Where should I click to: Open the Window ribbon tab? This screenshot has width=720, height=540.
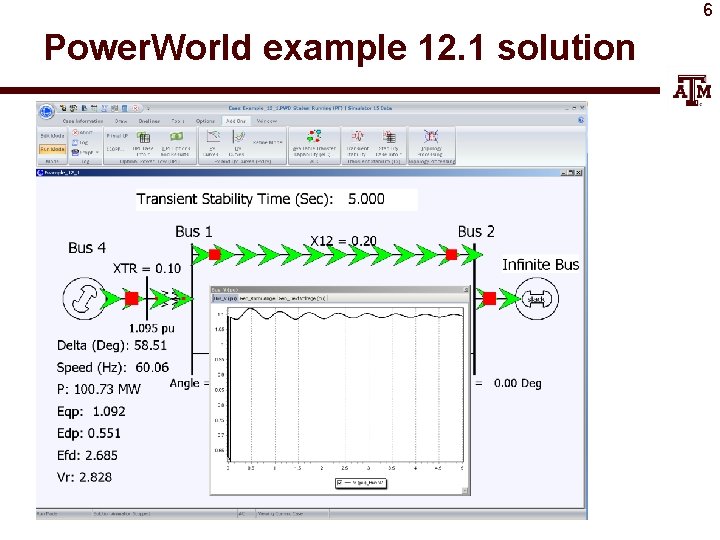[267, 121]
